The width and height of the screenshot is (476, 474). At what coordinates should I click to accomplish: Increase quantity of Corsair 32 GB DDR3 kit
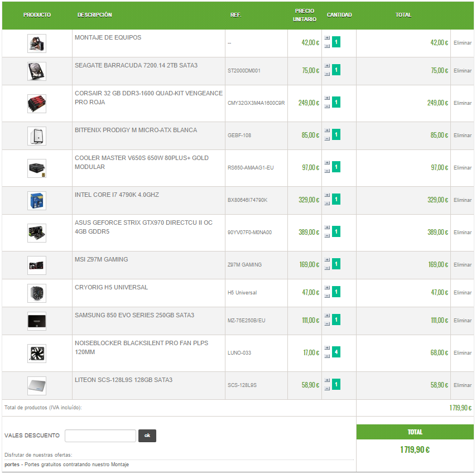pos(327,98)
